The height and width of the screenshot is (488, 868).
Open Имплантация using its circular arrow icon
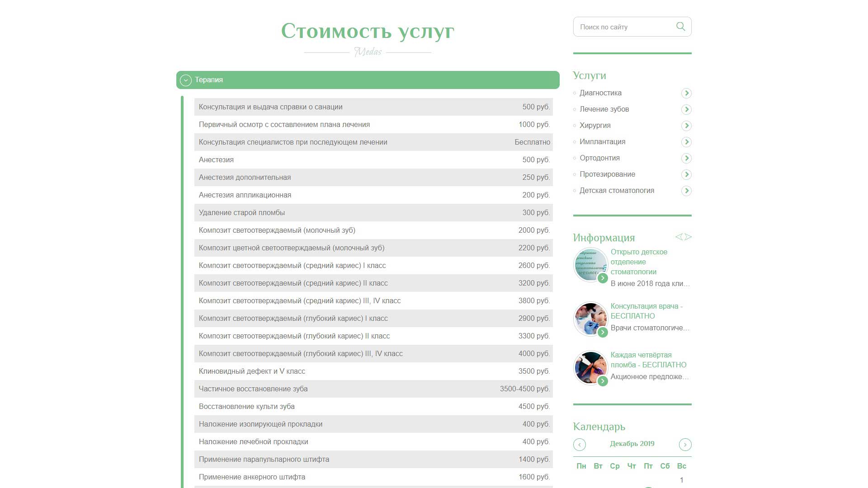coord(687,142)
